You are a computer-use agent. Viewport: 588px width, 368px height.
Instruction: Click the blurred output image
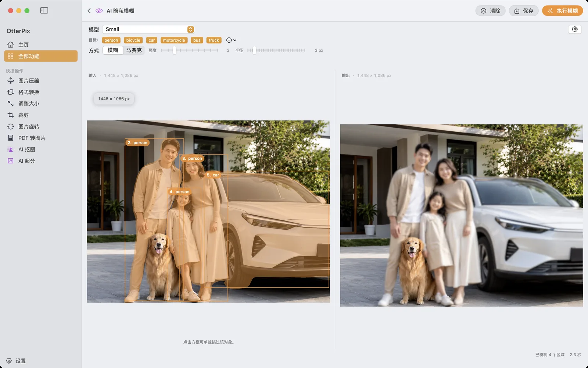(461, 215)
